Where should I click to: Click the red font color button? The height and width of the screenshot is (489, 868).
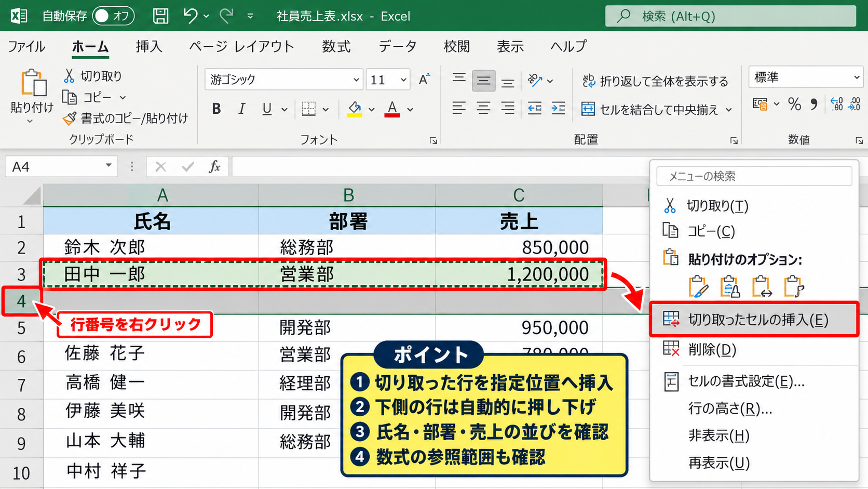pos(392,109)
